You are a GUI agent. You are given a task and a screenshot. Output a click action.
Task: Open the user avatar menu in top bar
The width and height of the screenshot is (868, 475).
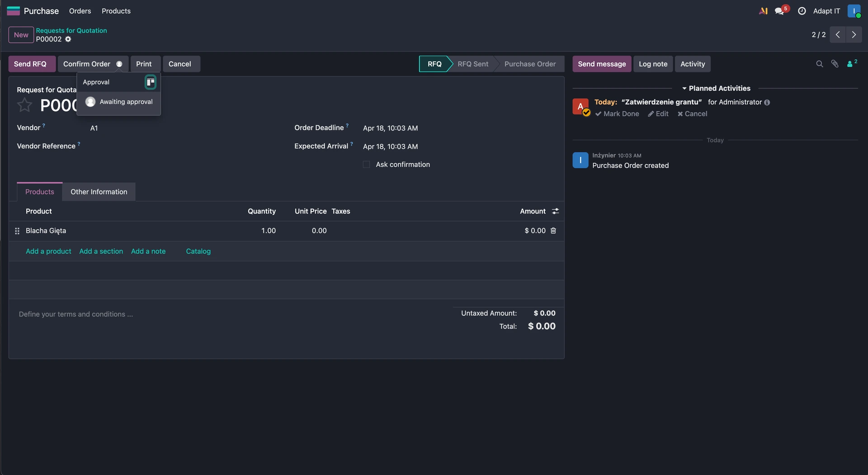pyautogui.click(x=853, y=11)
